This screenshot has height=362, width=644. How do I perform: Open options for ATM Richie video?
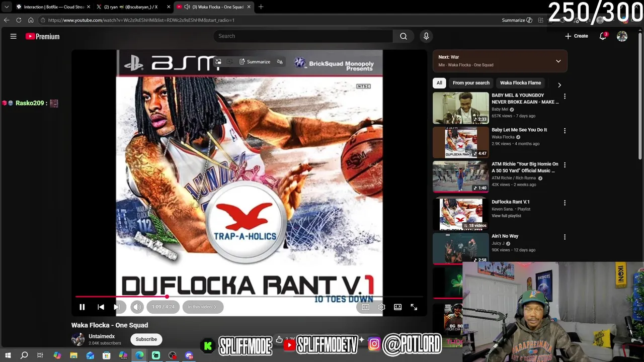[x=565, y=165]
